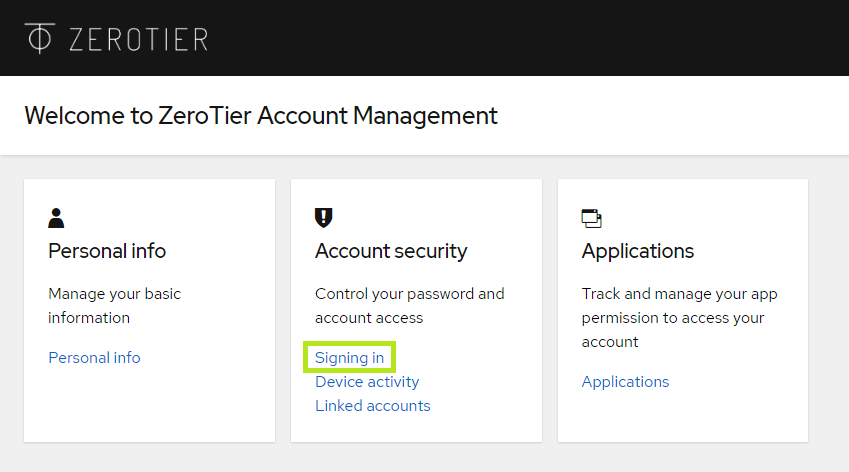The image size is (849, 472).
Task: Open the Personal info link
Action: pos(94,357)
